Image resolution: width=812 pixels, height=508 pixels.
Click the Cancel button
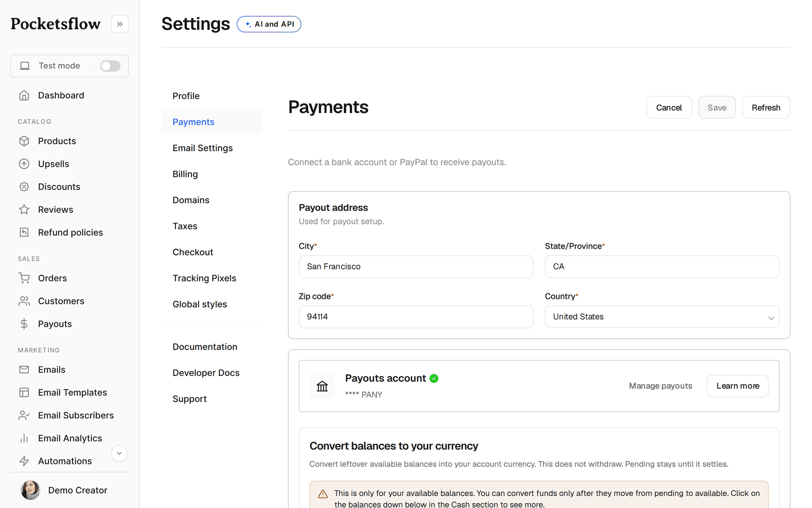(x=669, y=108)
